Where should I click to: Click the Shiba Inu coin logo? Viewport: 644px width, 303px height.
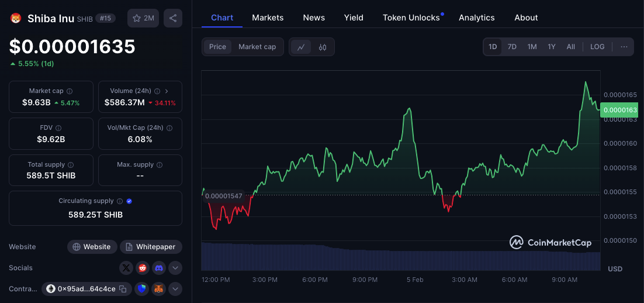16,18
